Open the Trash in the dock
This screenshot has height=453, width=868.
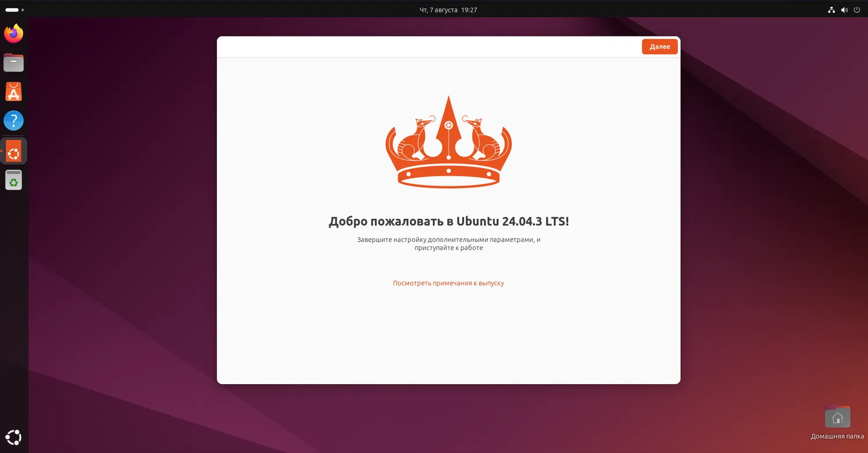coord(13,180)
